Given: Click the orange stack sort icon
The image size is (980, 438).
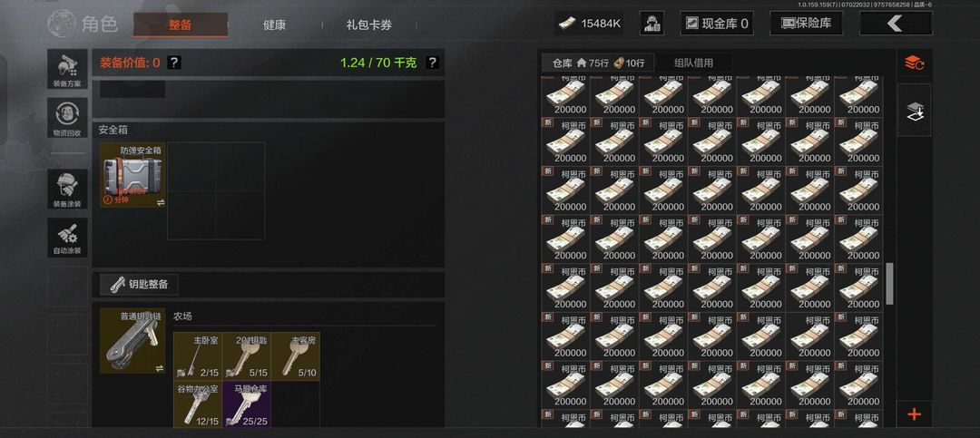Looking at the screenshot, I should 915,63.
